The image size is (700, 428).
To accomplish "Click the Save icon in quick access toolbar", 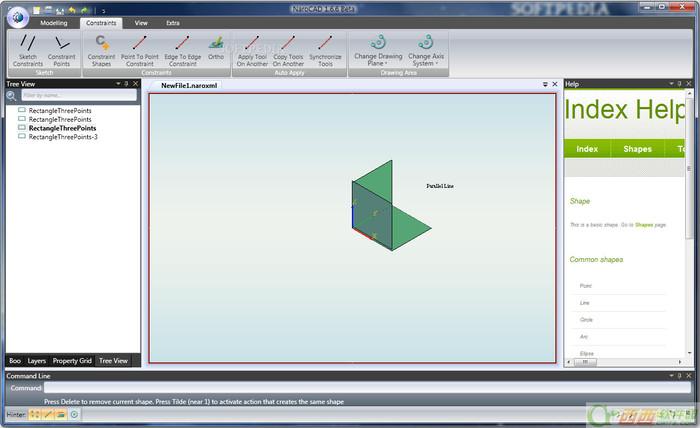I will tap(48, 9).
